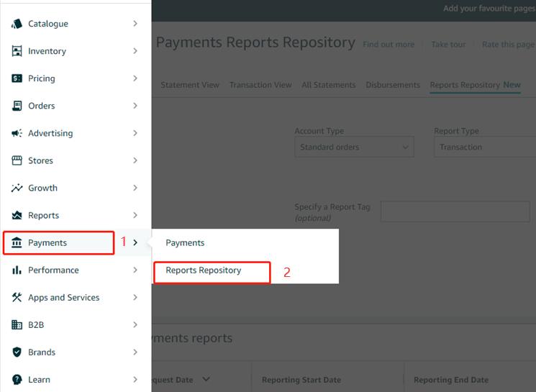Screen dimensions: 536x392
Task: Click the Stores shopfront icon
Action: [x=17, y=160]
